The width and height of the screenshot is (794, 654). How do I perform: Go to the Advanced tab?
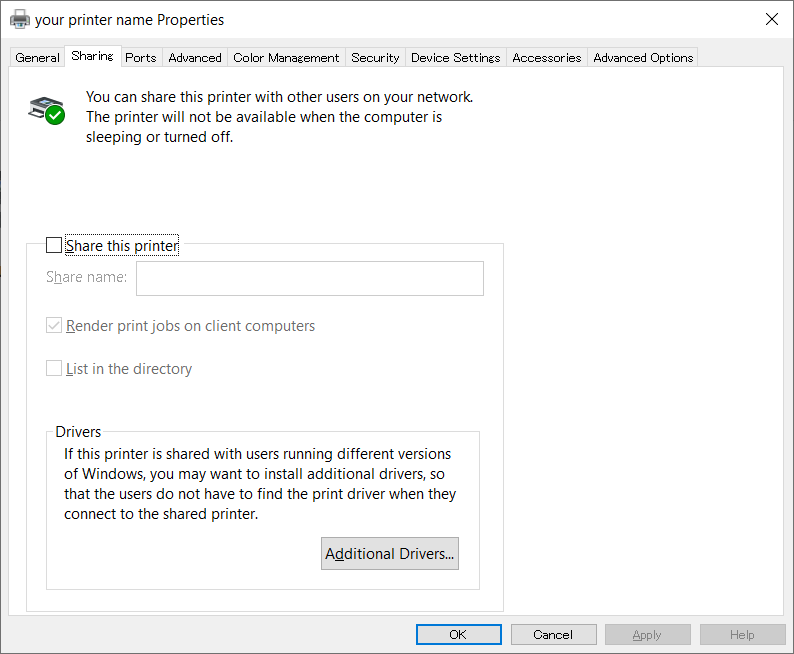[195, 58]
